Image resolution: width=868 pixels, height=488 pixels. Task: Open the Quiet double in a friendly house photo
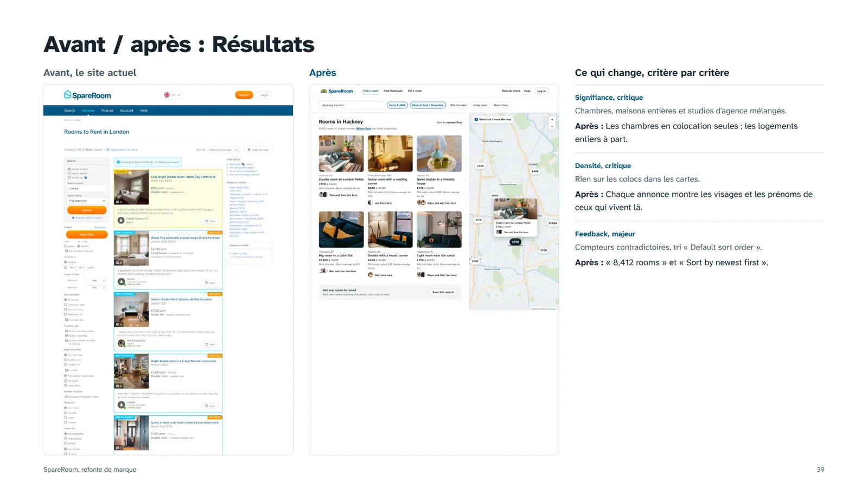tap(439, 153)
